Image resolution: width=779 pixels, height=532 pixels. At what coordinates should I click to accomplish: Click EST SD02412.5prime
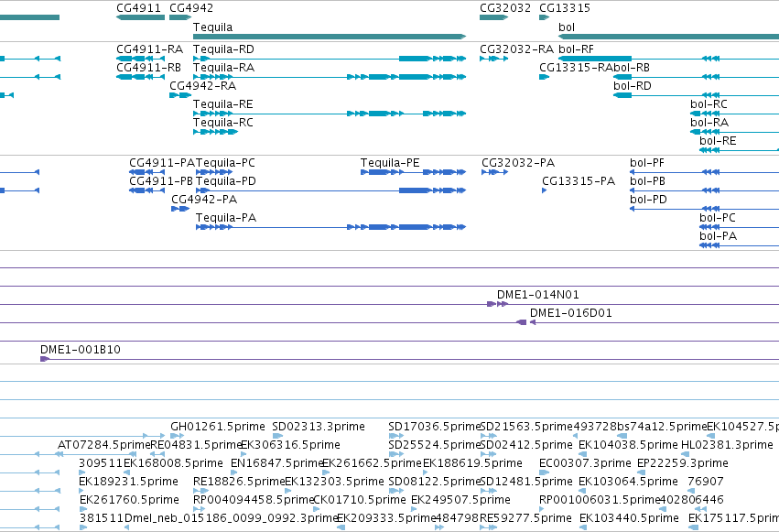(x=526, y=445)
